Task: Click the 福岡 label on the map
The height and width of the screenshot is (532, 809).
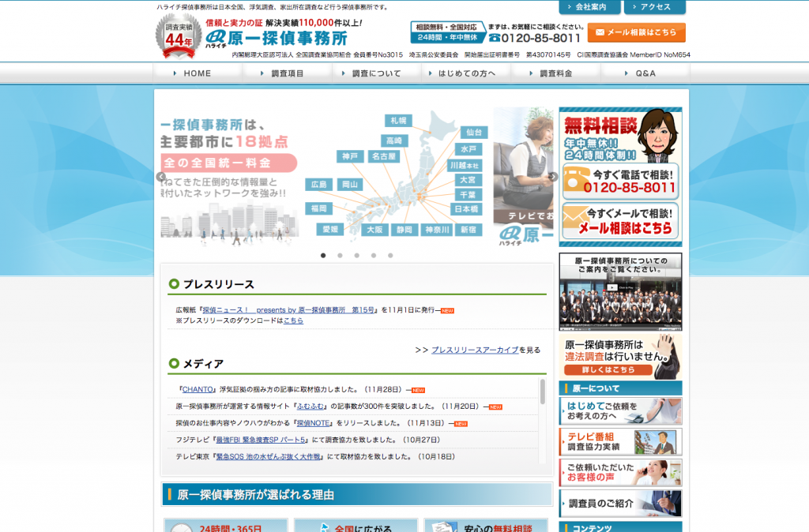Action: click(x=319, y=208)
